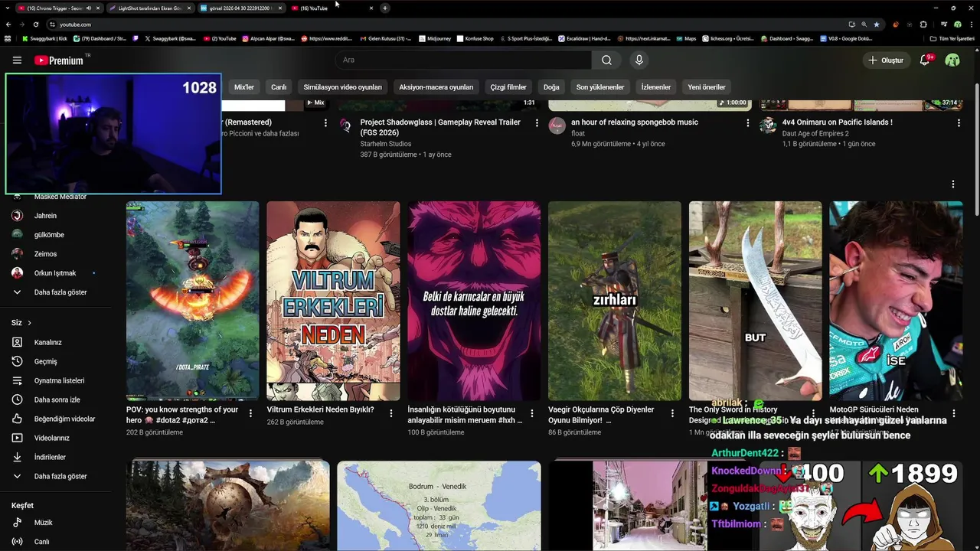Image resolution: width=980 pixels, height=551 pixels.
Task: Open Project Shadowglass video options menu
Action: [x=537, y=122]
